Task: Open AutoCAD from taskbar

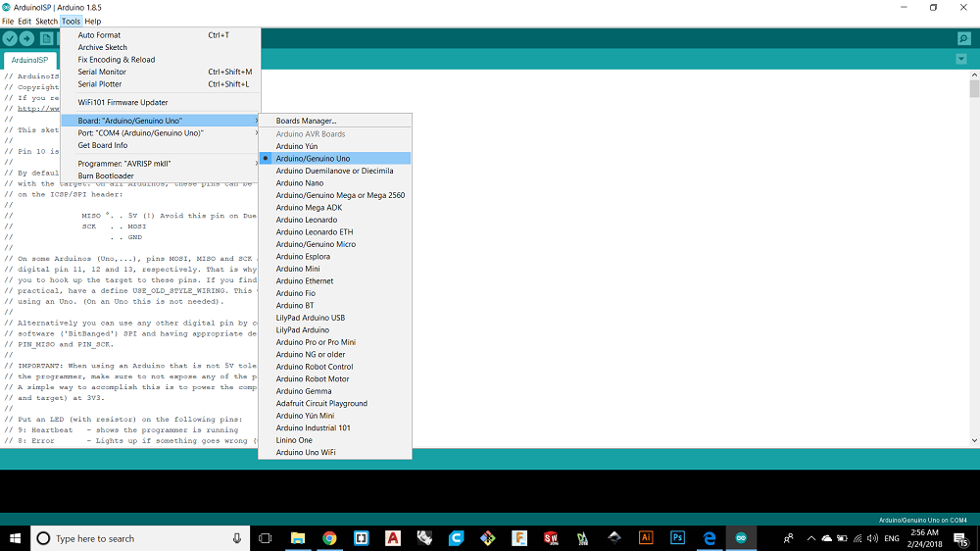Action: 393,538
